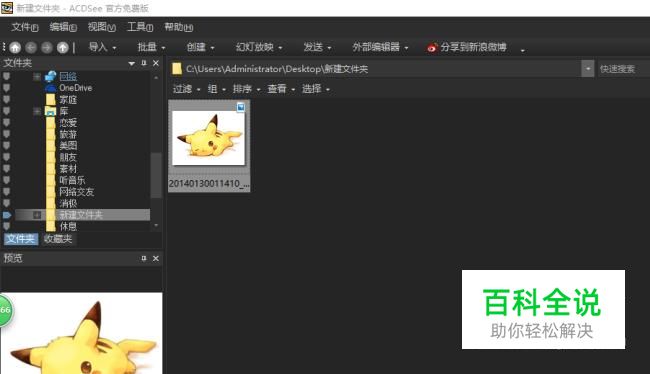Toggle easy-select marker for 网络 row
This screenshot has height=374, width=650.
pyautogui.click(x=6, y=76)
